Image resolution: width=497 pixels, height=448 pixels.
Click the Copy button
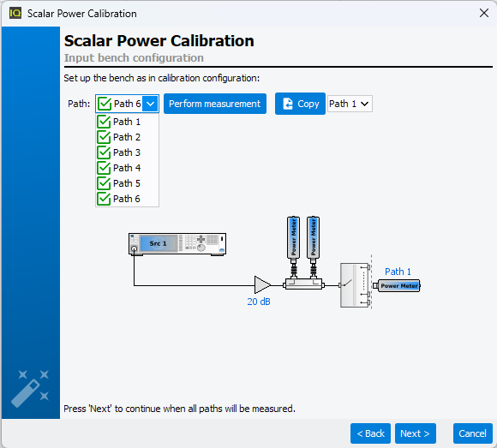[300, 104]
